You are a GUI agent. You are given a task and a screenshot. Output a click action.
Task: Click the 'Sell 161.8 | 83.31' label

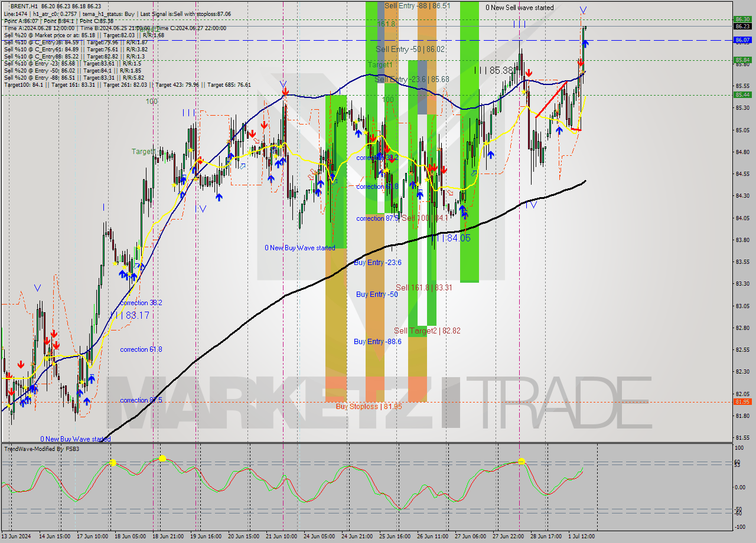424,287
